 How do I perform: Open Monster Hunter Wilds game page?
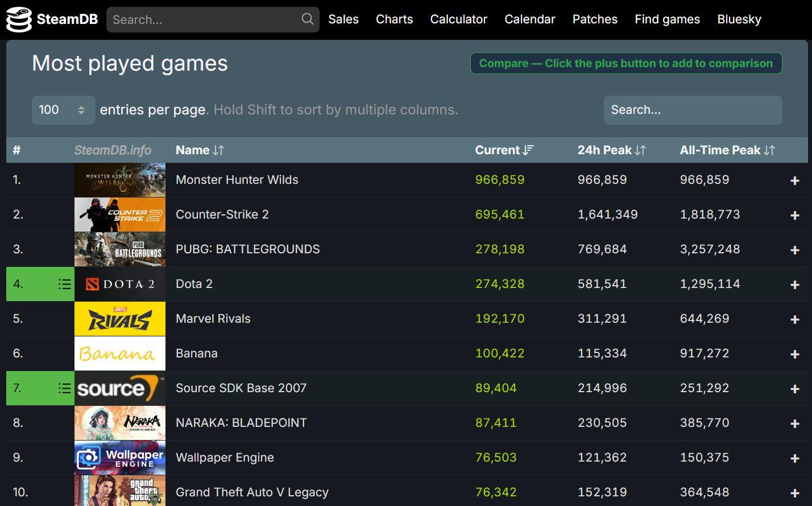(x=237, y=180)
